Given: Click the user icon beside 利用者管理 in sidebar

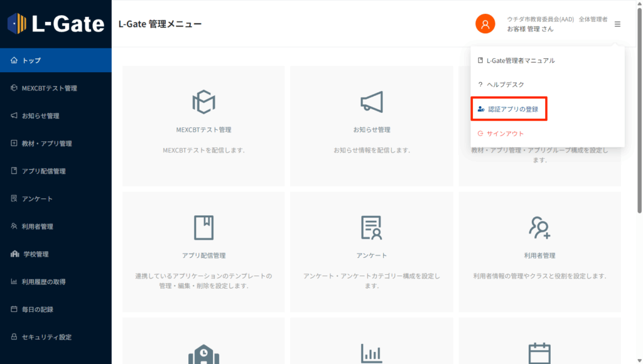Looking at the screenshot, I should [14, 227].
